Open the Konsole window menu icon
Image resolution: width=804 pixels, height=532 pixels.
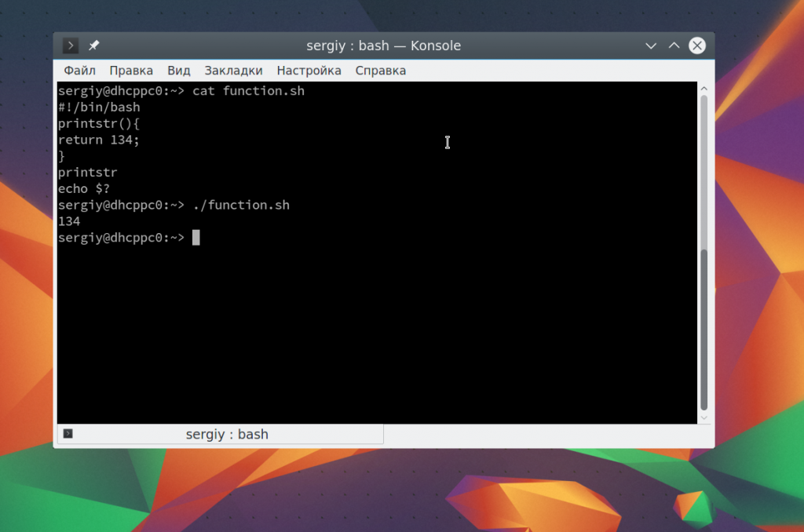pyautogui.click(x=71, y=46)
